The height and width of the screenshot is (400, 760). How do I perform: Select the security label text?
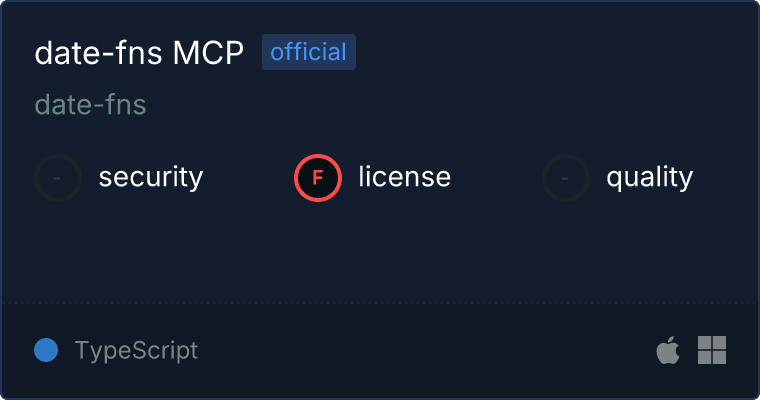pos(151,177)
